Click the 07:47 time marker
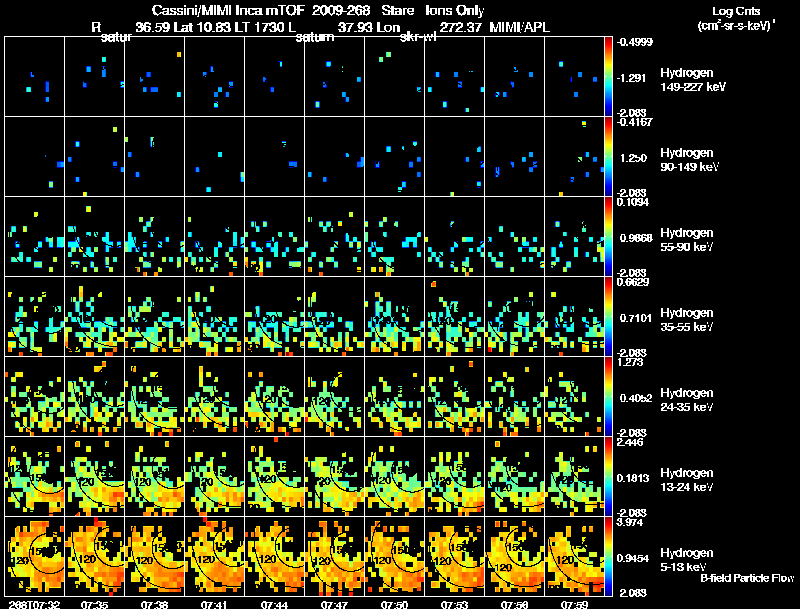 click(x=334, y=604)
